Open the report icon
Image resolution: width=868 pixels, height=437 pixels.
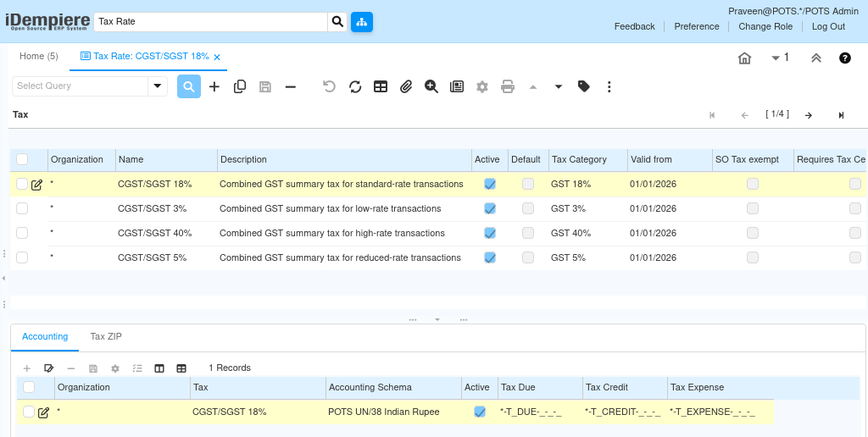tap(457, 86)
